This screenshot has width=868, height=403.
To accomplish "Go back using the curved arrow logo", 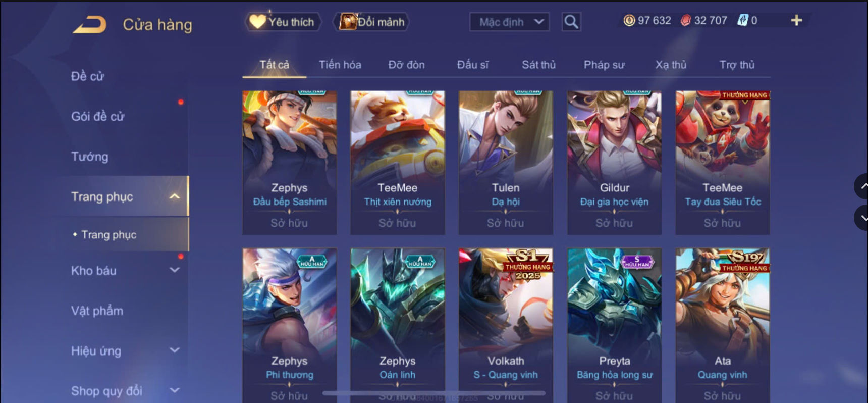I will coord(89,25).
